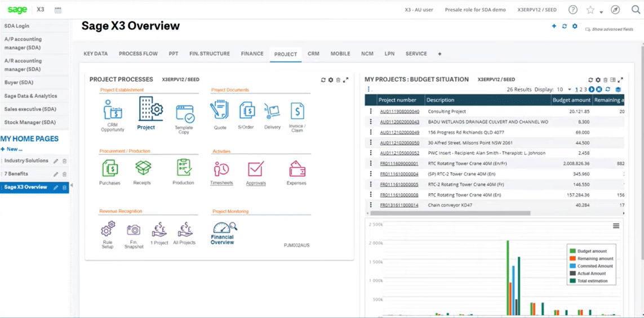The width and height of the screenshot is (644, 318).
Task: Open the 1 Project revenue icon
Action: pyautogui.click(x=159, y=230)
